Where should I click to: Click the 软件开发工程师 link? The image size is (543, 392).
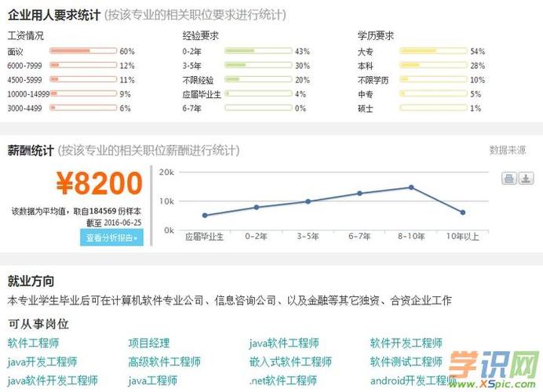point(406,343)
